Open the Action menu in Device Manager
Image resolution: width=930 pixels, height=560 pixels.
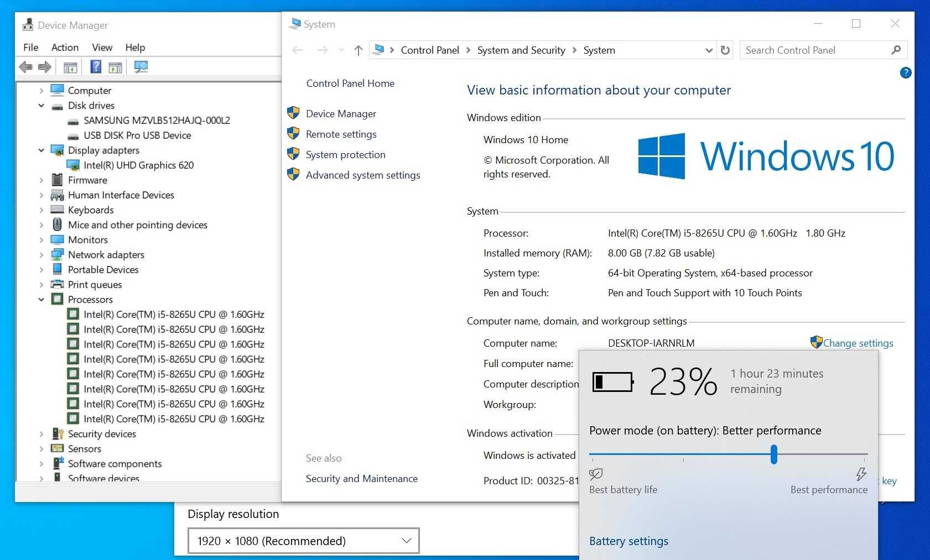pyautogui.click(x=65, y=48)
